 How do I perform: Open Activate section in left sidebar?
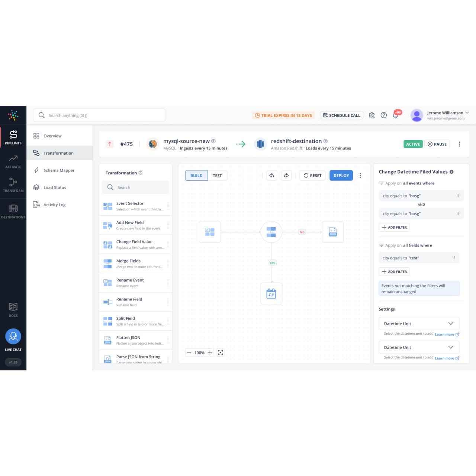click(x=13, y=162)
